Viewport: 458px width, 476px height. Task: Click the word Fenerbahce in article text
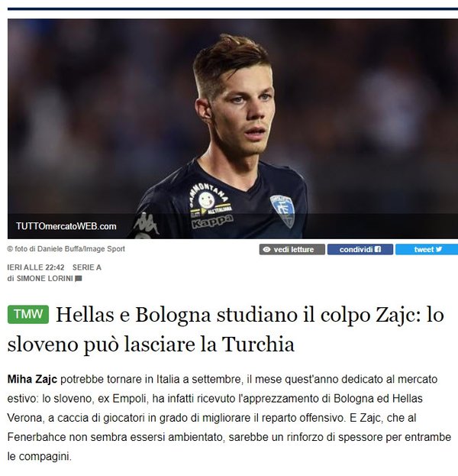tap(37, 437)
